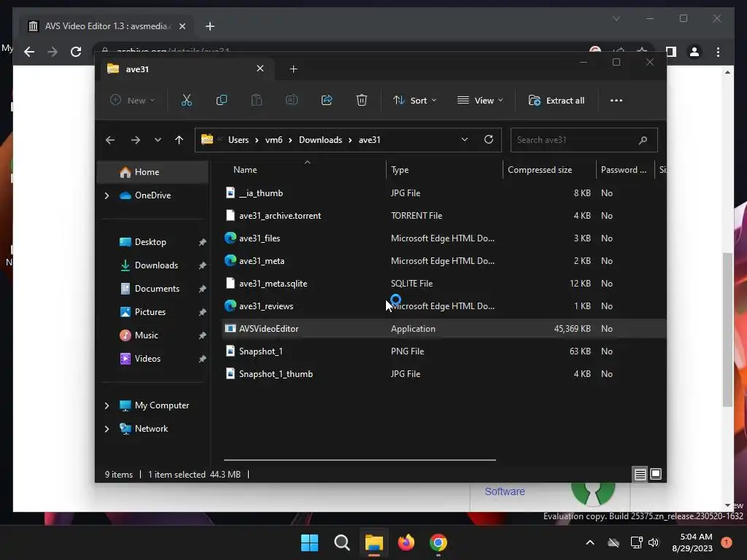Click the Share icon in toolbar

tap(327, 100)
